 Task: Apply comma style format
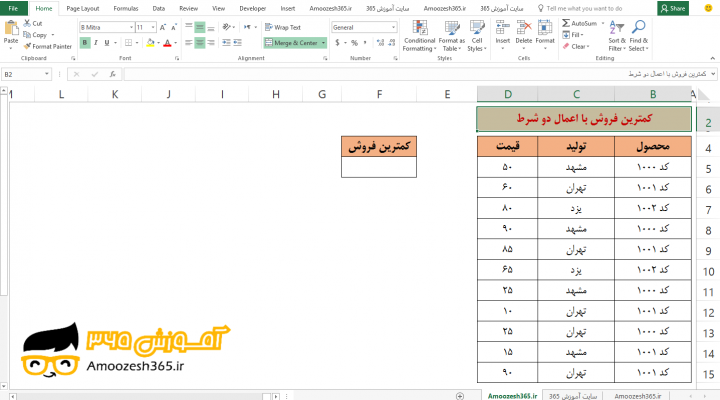point(365,43)
